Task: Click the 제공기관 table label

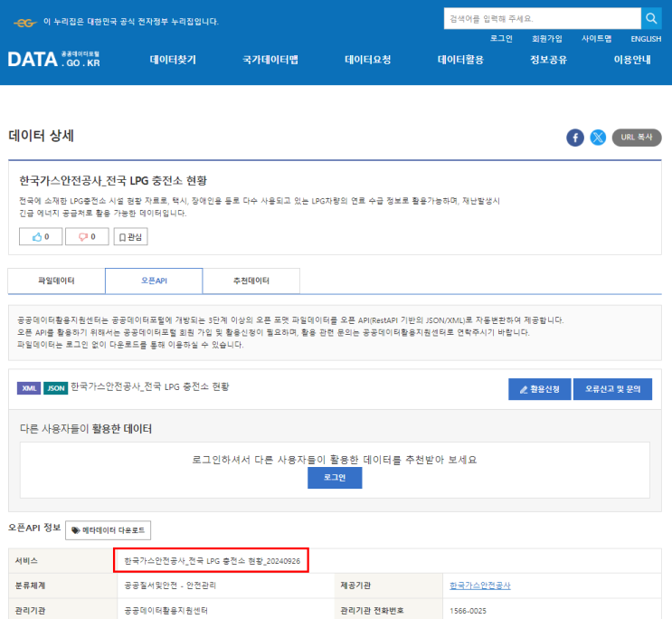Action: tap(355, 586)
